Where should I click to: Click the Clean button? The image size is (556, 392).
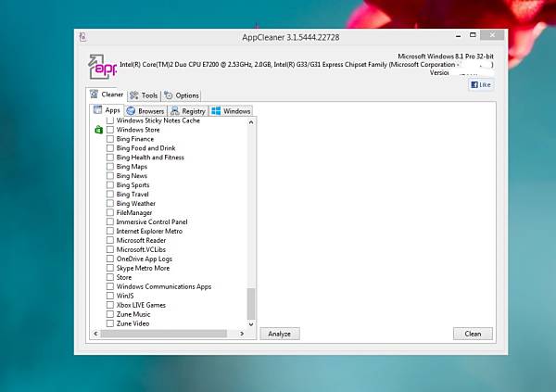[x=473, y=334]
